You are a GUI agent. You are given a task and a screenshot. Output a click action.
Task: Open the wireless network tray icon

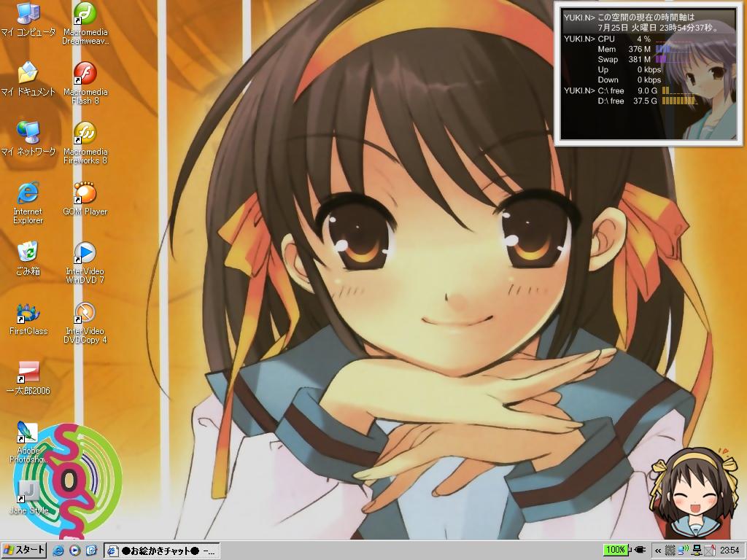tap(683, 551)
